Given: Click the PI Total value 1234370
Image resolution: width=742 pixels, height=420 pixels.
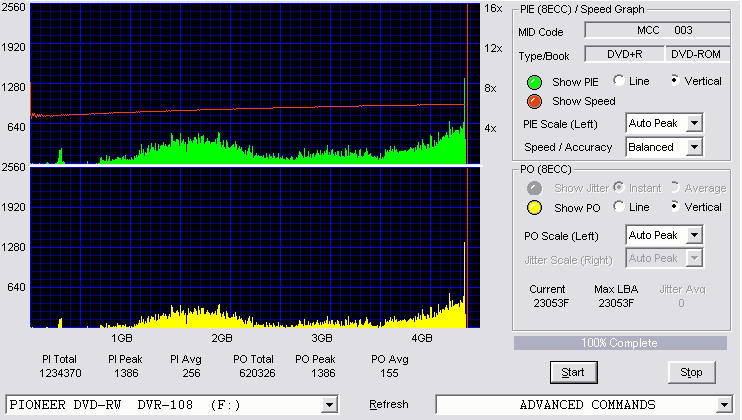Looking at the screenshot, I should point(60,373).
